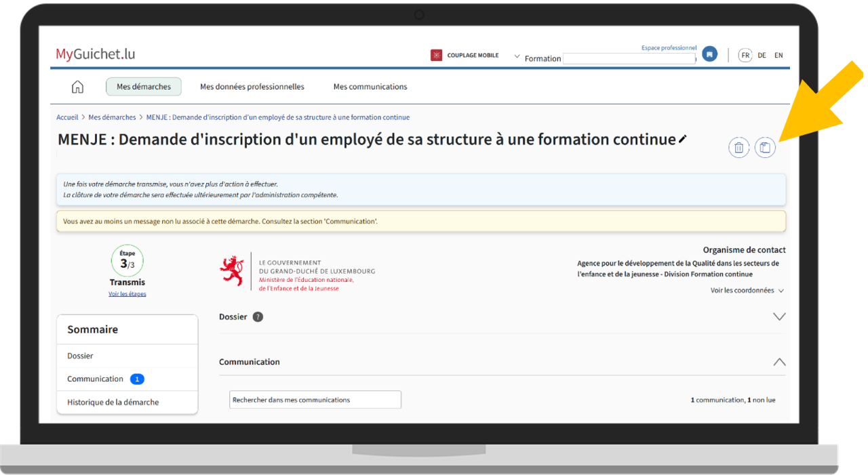Click the Voir les étapes link
Screen dimensions: 868x475
coord(127,294)
